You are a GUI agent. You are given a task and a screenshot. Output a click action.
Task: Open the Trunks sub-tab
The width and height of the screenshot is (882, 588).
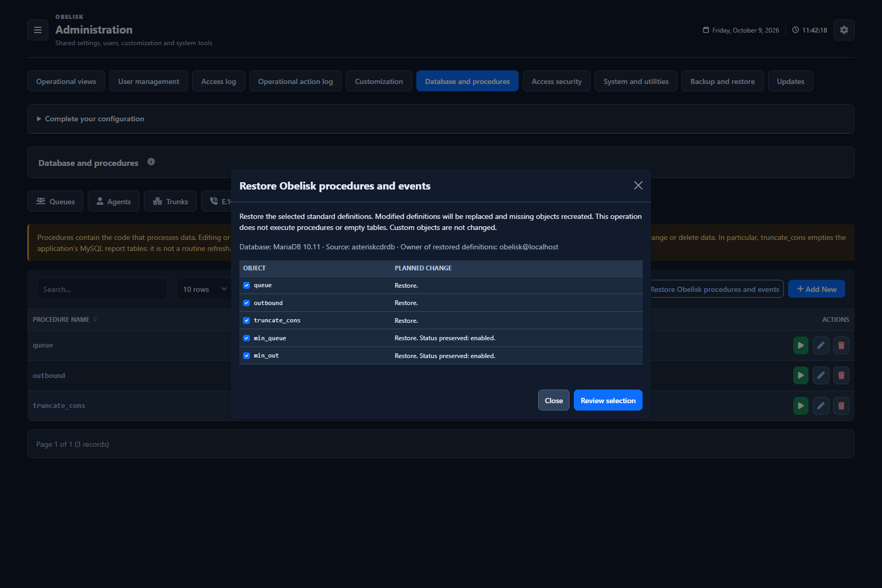pyautogui.click(x=170, y=201)
